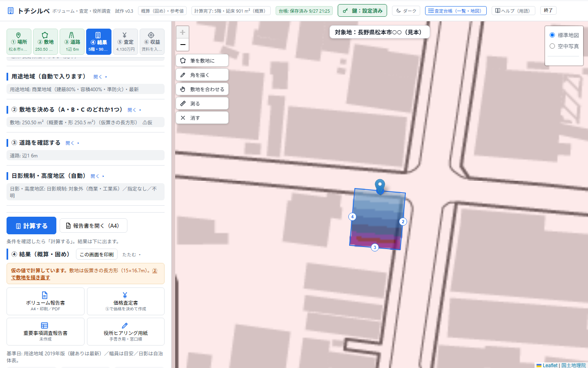
Task: Select the 筆を敷地に map tool
Action: 202,61
